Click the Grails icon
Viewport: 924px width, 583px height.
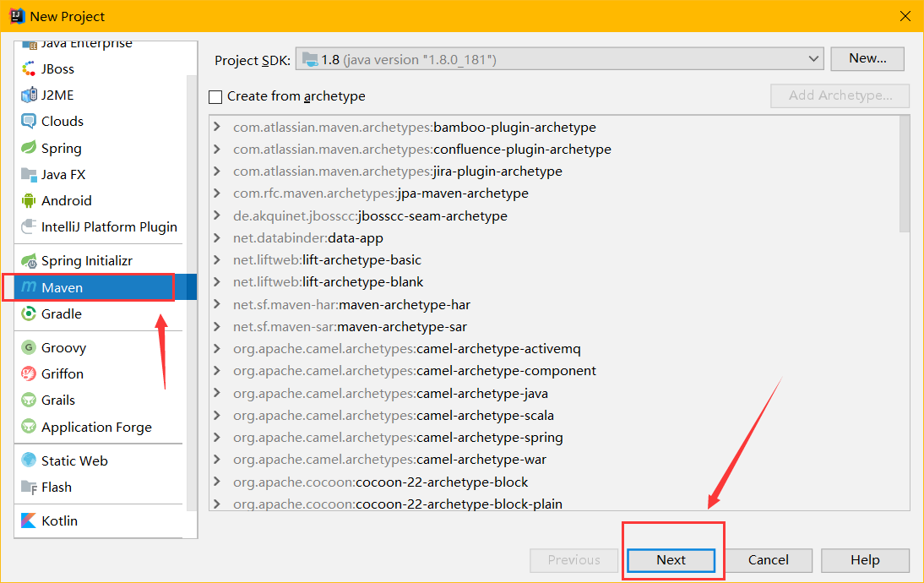(x=28, y=400)
